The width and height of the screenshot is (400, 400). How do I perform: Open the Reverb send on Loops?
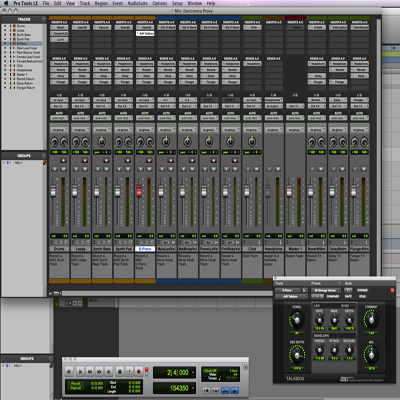click(x=80, y=70)
